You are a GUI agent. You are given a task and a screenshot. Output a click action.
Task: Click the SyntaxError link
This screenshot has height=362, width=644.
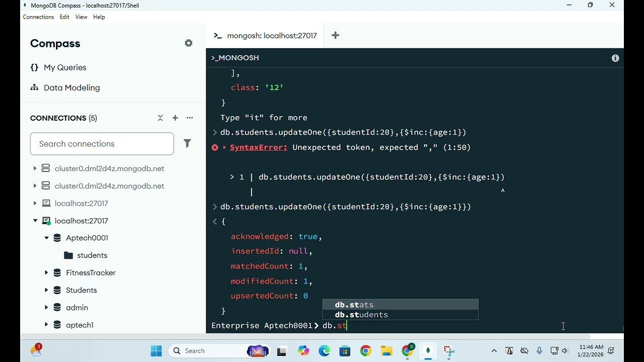[x=259, y=147]
